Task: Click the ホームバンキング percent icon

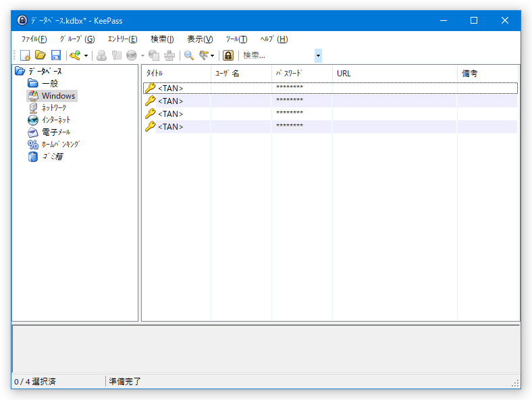Action: pos(33,145)
